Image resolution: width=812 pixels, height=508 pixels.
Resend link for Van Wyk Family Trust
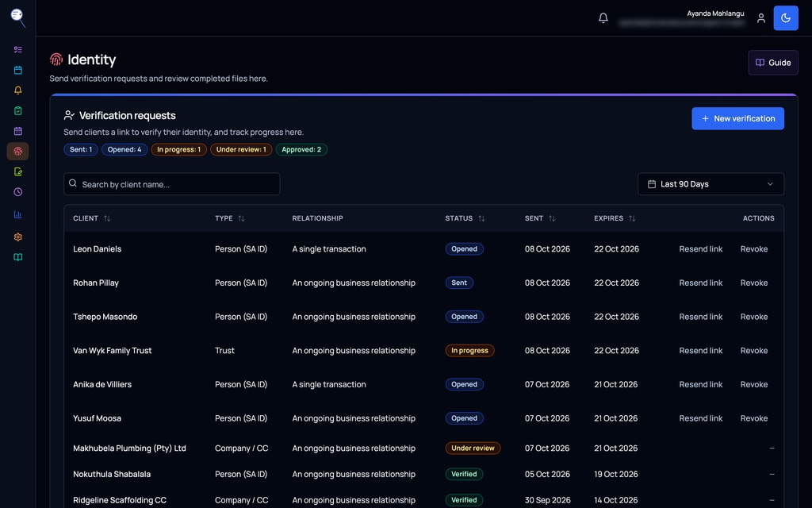(x=701, y=350)
